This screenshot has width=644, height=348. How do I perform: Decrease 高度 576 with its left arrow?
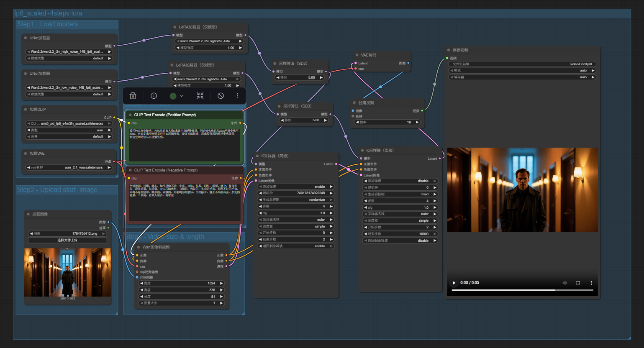142,290
